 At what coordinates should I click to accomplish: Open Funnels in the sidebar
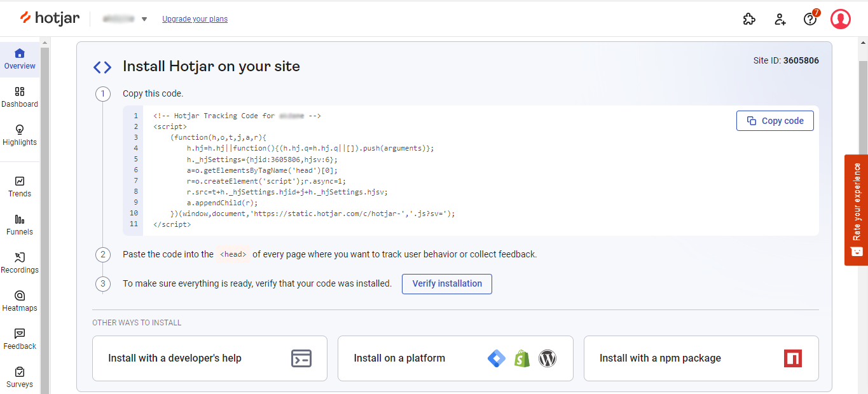(x=20, y=225)
